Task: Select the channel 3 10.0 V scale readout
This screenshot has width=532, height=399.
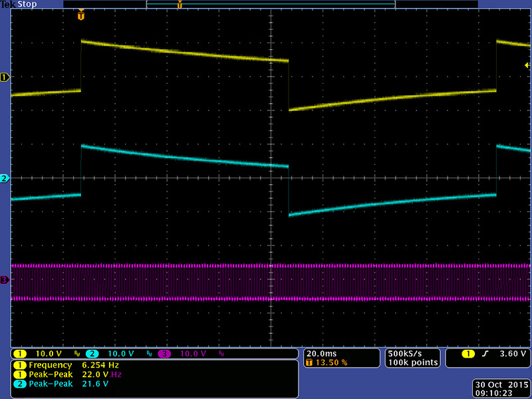Action: pos(192,353)
